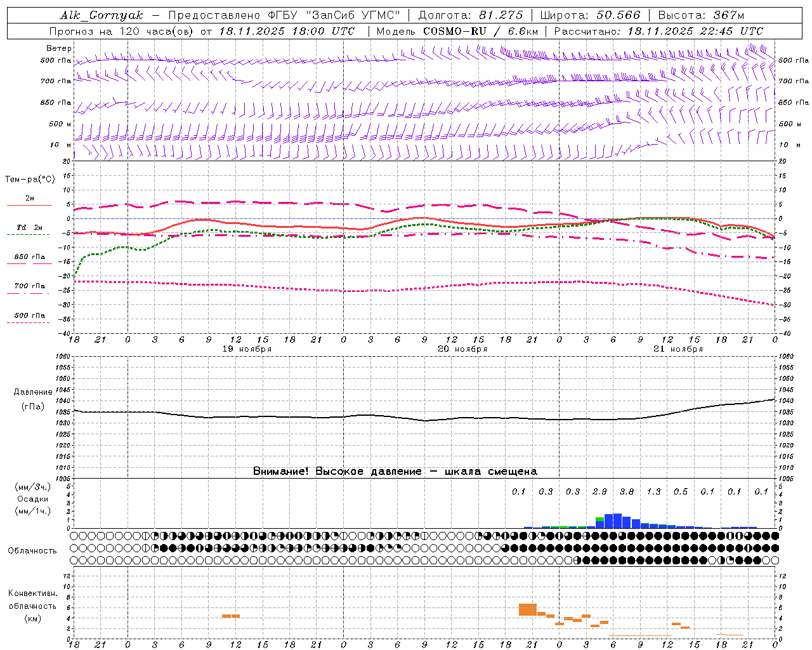Click the station name Alk_Gornyak in header
Image resolution: width=812 pixels, height=650 pixels.
[x=101, y=15]
